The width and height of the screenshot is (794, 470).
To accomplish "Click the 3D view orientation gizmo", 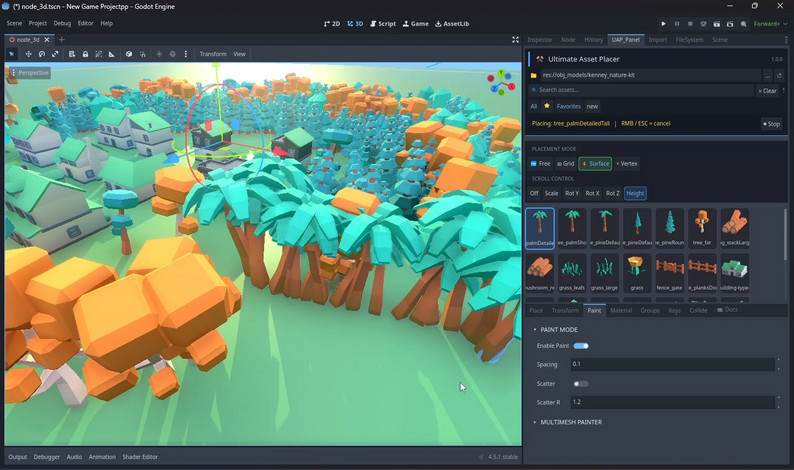I will (x=501, y=83).
